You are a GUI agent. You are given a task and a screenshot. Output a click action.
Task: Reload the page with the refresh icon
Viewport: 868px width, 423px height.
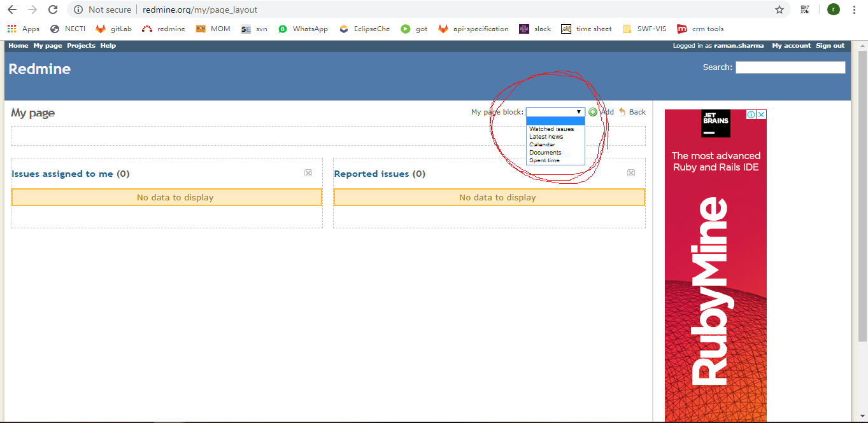tap(53, 10)
